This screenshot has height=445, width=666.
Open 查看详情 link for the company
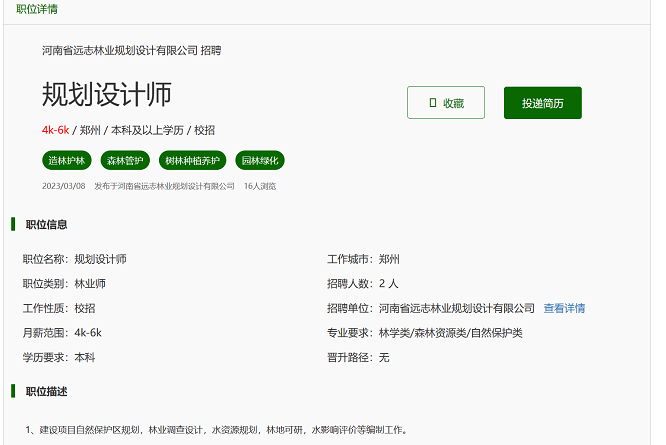564,308
